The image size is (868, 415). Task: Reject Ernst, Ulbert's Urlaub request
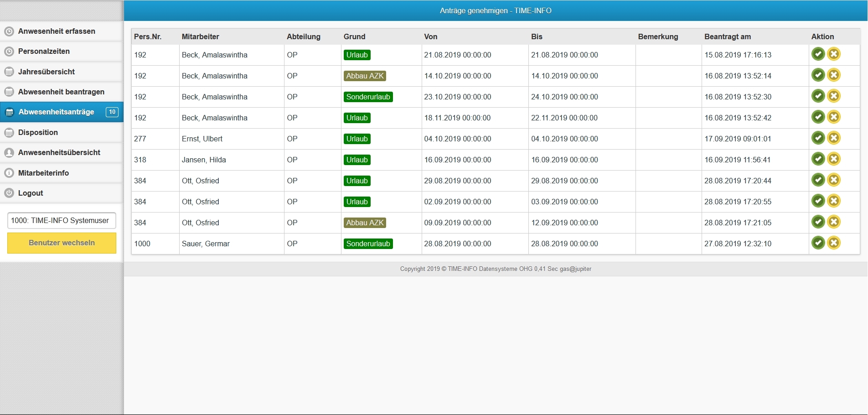834,138
